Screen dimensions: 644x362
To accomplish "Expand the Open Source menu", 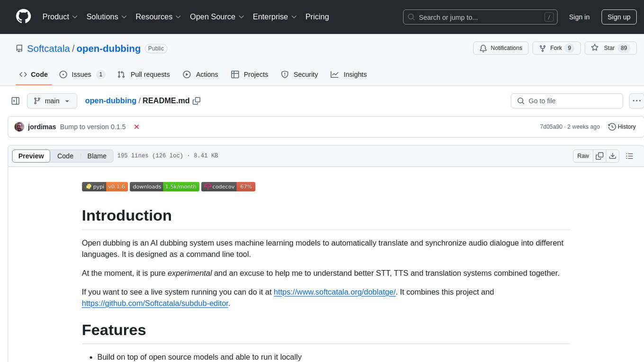I will point(217,17).
